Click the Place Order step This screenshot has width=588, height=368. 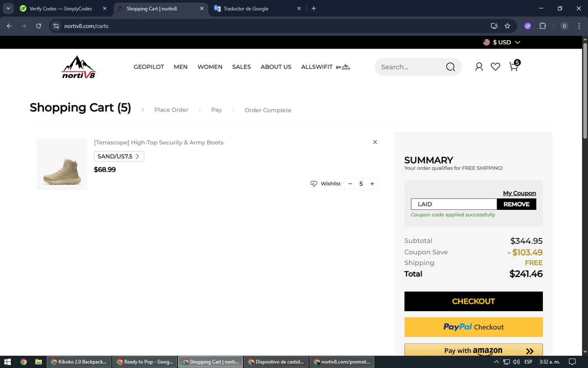[171, 110]
